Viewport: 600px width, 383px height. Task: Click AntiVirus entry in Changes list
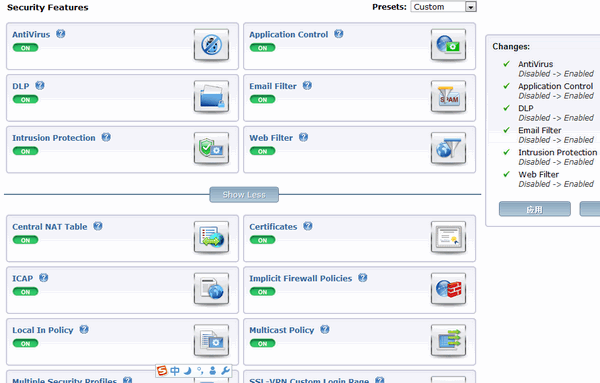point(535,64)
